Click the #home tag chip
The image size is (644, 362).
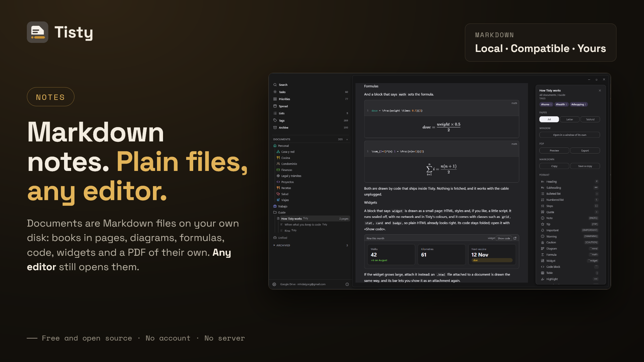(546, 105)
